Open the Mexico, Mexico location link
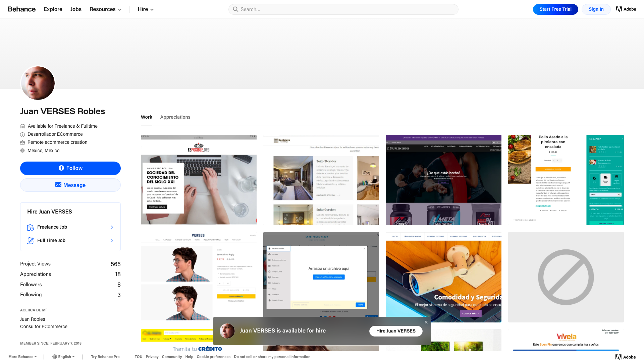 pos(44,150)
